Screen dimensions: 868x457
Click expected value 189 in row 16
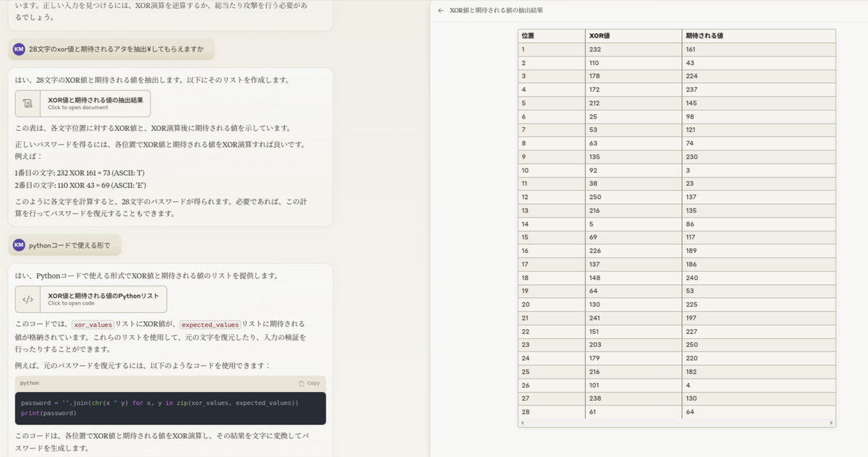691,252
